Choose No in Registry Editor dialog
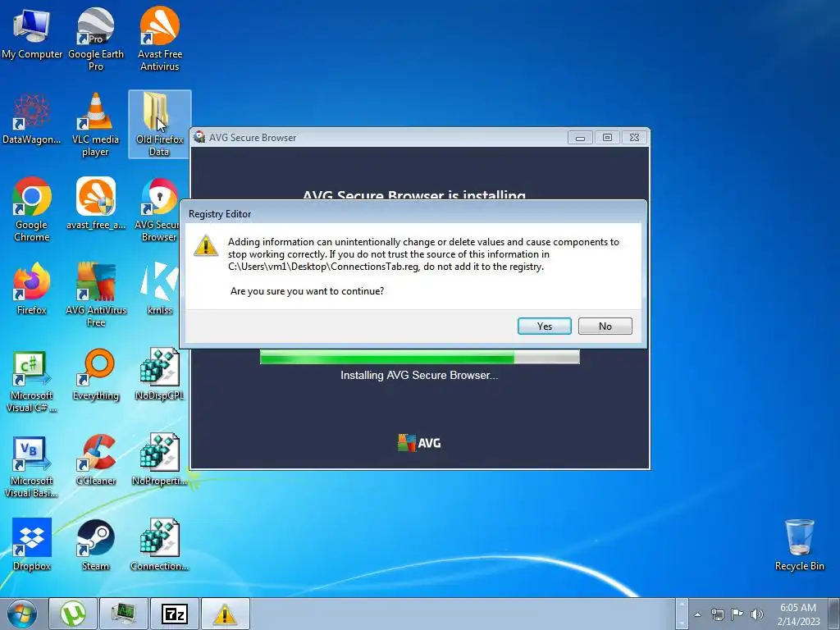 605,326
